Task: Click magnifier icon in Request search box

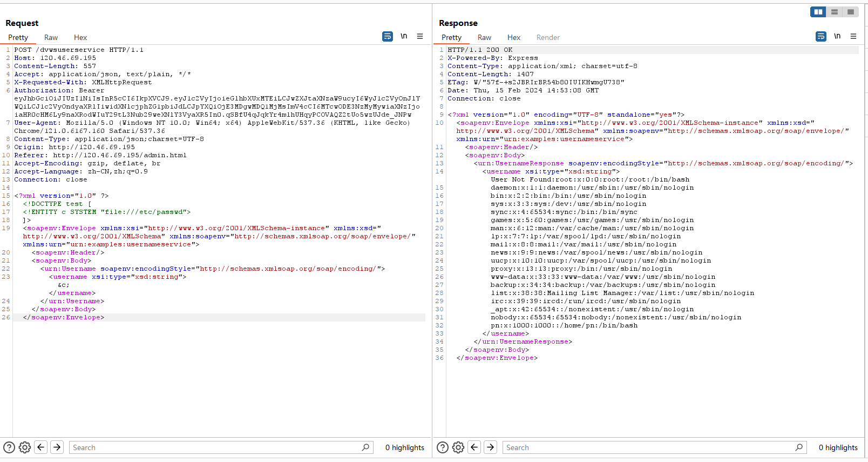Action: (365, 447)
